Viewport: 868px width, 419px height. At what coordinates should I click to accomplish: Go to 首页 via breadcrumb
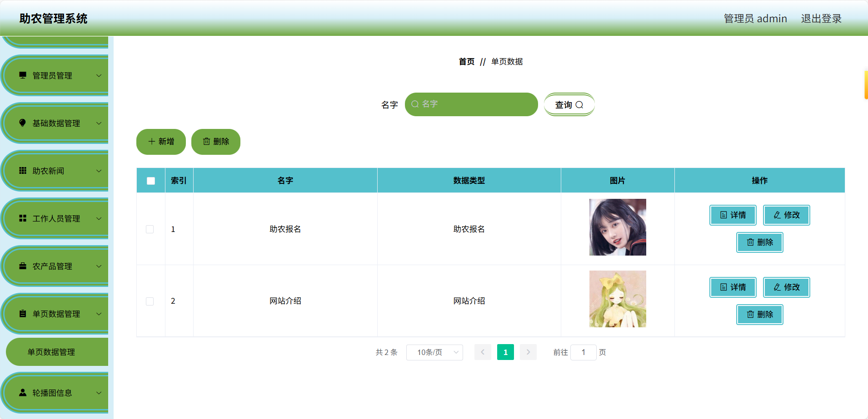[467, 62]
